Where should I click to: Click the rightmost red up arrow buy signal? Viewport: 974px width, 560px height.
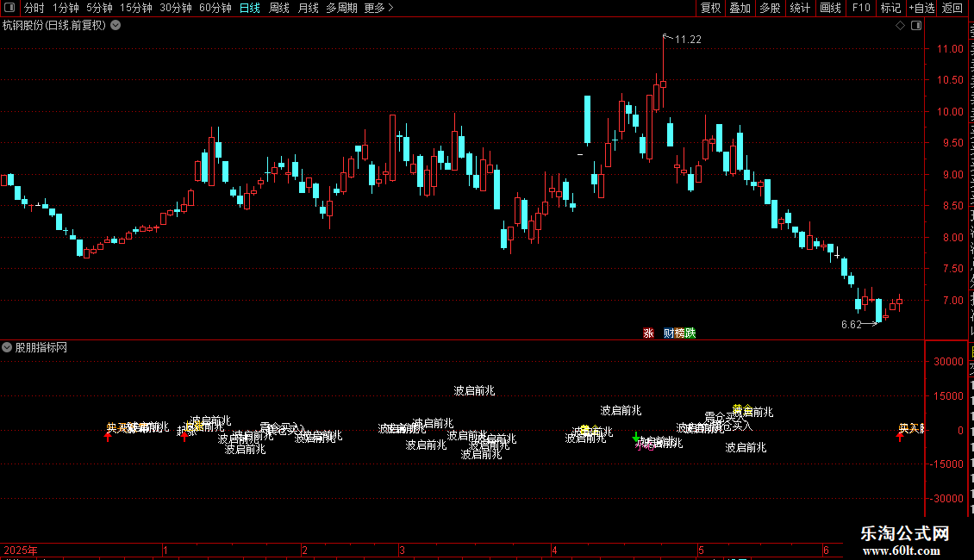click(x=900, y=437)
